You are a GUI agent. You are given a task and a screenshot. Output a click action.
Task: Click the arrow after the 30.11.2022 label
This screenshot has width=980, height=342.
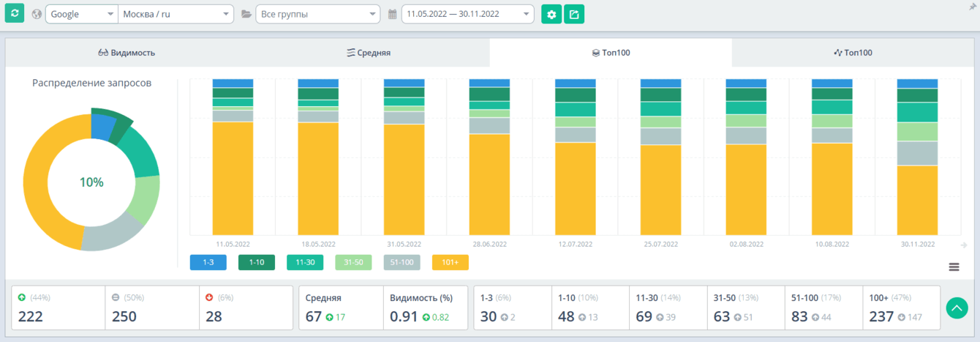pos(964,245)
